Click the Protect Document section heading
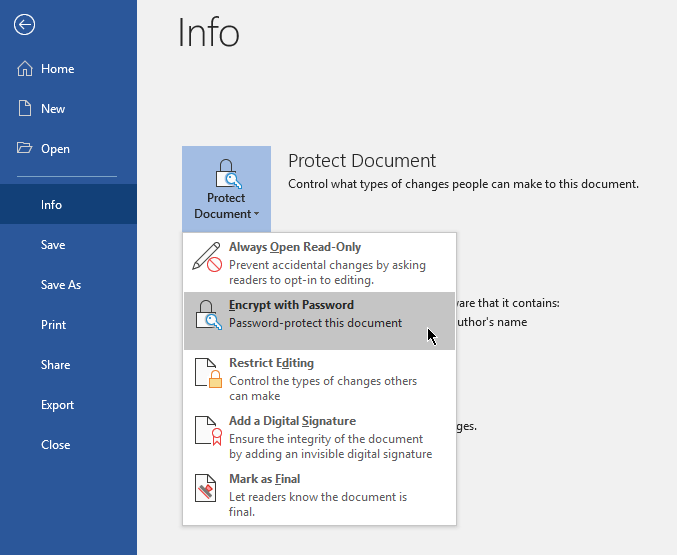The width and height of the screenshot is (677, 555). tap(362, 161)
